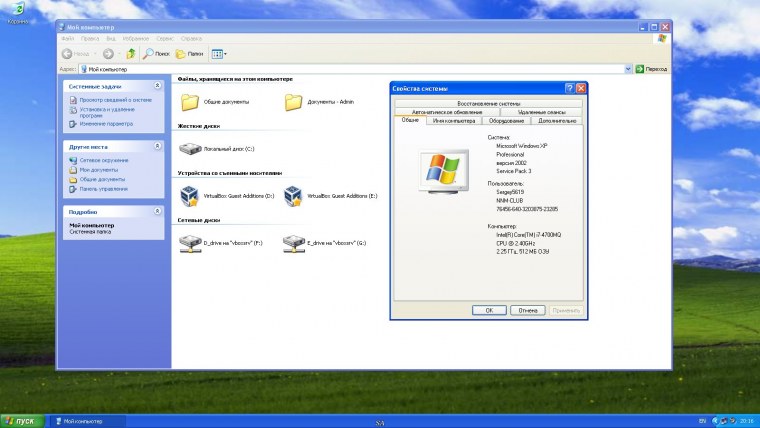Click the Пуск start button

22,421
